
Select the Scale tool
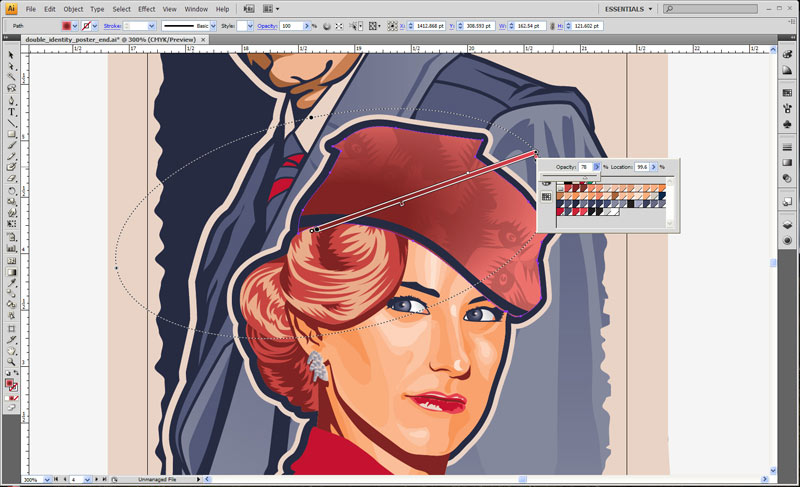click(11, 202)
